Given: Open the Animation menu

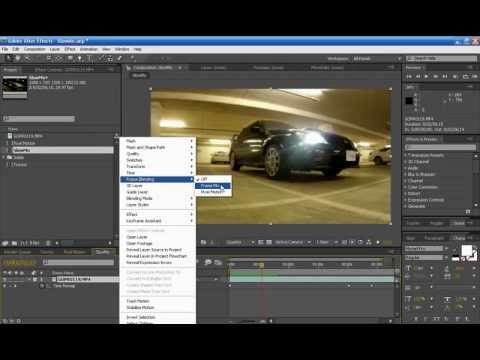Looking at the screenshot, I should 89,49.
